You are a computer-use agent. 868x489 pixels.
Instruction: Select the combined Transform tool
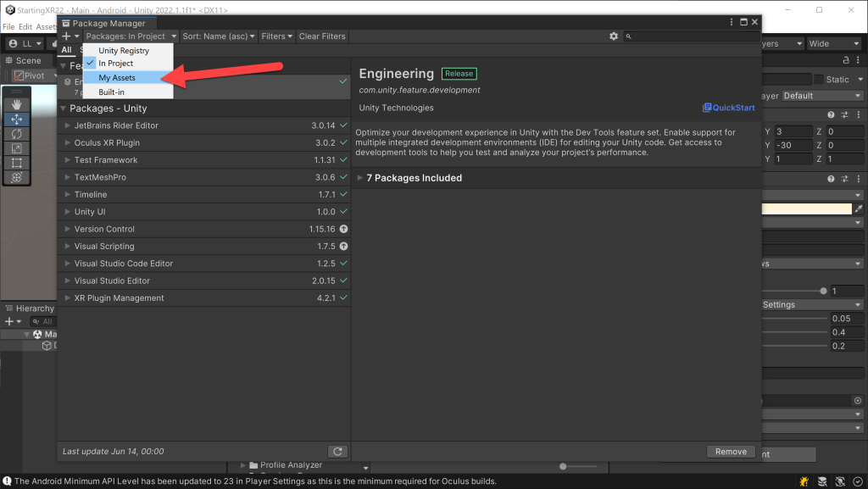pos(17,178)
